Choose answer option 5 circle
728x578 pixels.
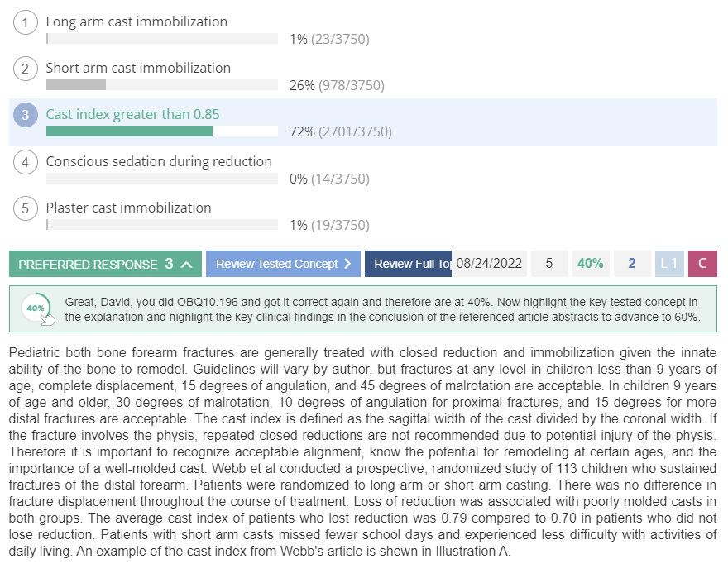click(x=25, y=208)
